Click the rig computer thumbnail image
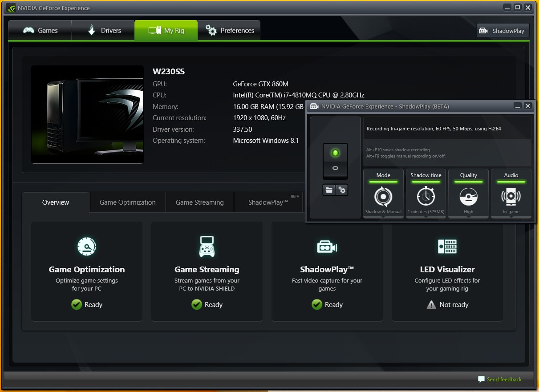The image size is (539, 392). pyautogui.click(x=87, y=114)
